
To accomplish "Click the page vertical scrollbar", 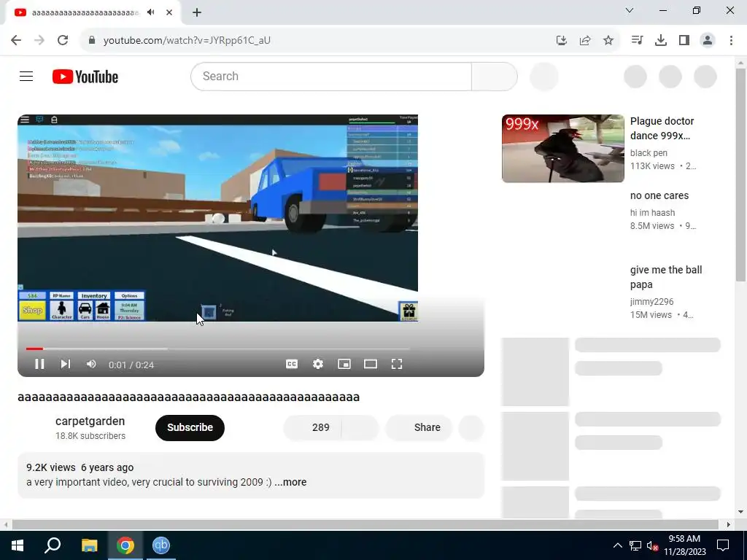I will pos(741,174).
